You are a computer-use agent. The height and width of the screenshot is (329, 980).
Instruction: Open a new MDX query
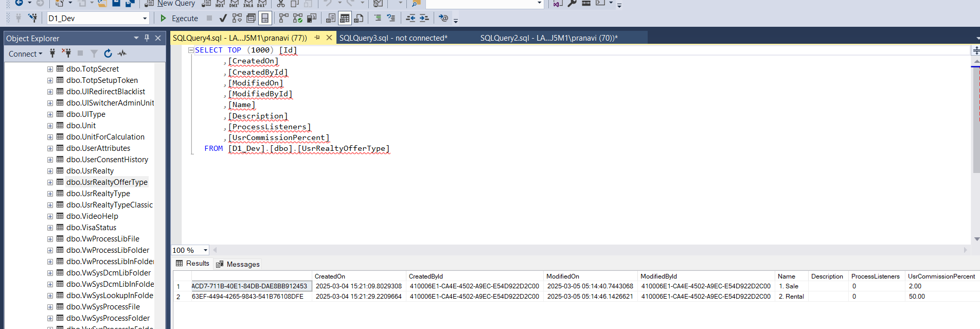pyautogui.click(x=220, y=4)
